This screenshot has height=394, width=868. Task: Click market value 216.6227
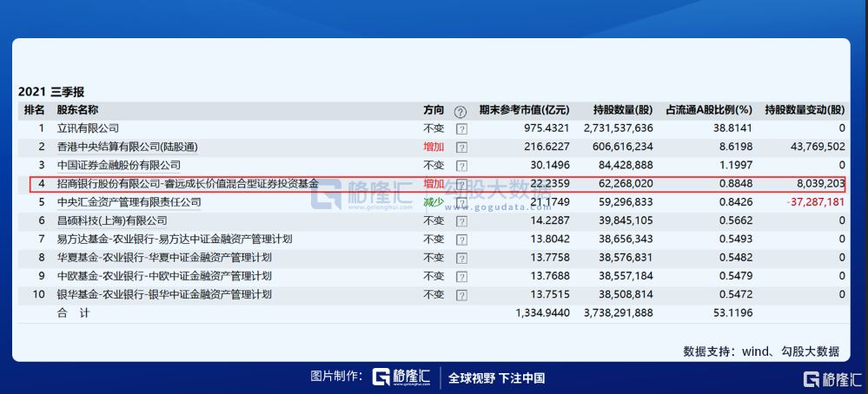click(547, 147)
